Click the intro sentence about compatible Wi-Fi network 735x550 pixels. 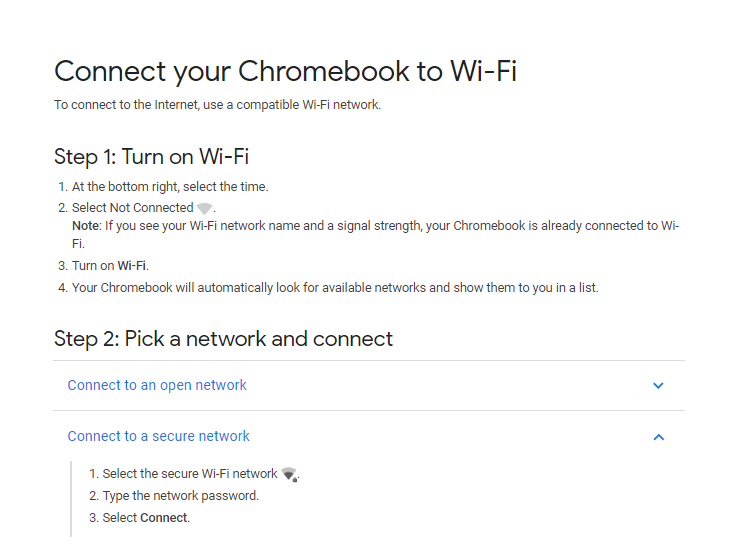pyautogui.click(x=217, y=104)
